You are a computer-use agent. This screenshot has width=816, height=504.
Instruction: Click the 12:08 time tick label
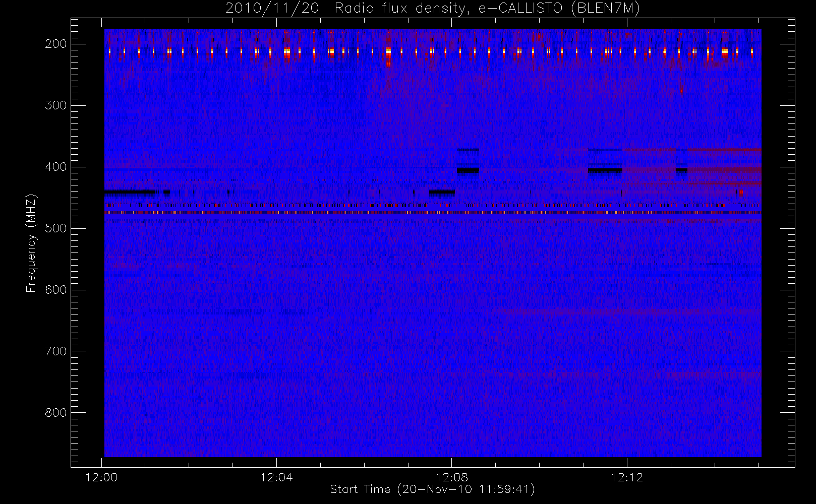452,477
